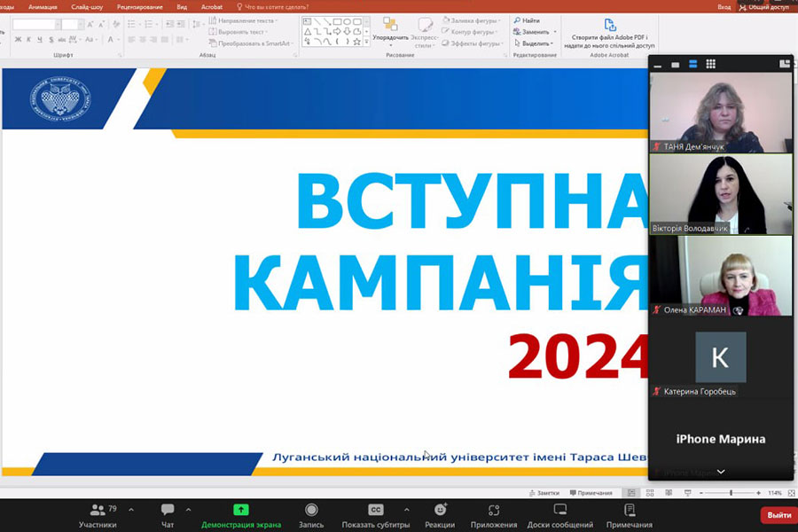
Task: Open Примечания in Zoom toolbar
Action: tap(629, 516)
